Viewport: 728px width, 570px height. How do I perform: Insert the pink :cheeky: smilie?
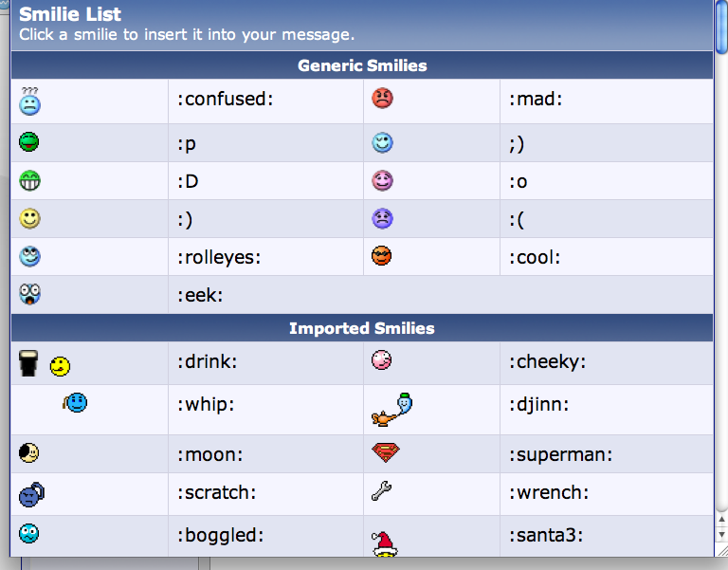pos(382,360)
